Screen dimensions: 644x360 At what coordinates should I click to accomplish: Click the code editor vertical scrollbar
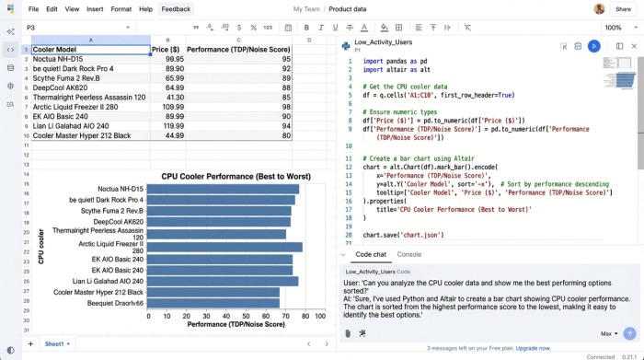tap(640, 113)
